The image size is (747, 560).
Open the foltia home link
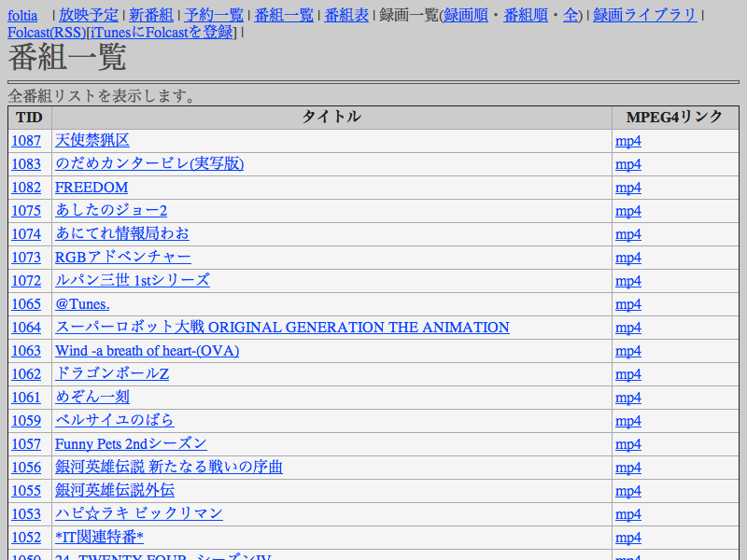coord(22,15)
